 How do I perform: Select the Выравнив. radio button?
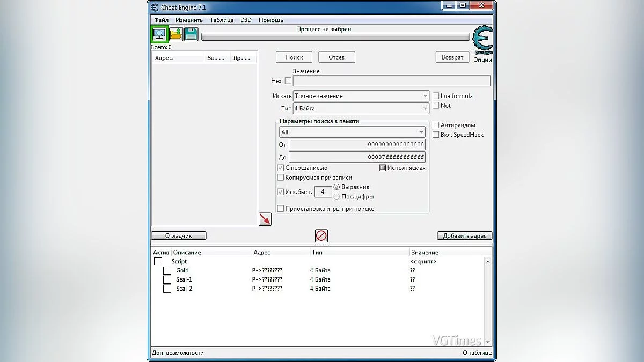coord(336,187)
